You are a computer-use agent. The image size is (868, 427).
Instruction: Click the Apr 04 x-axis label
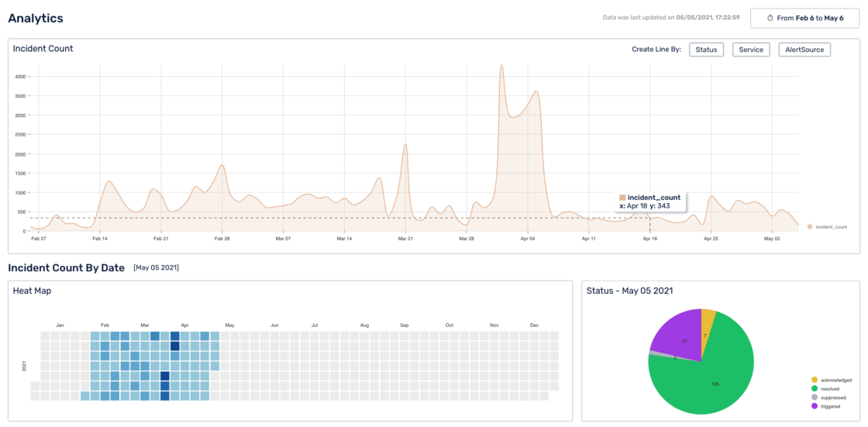(x=528, y=239)
